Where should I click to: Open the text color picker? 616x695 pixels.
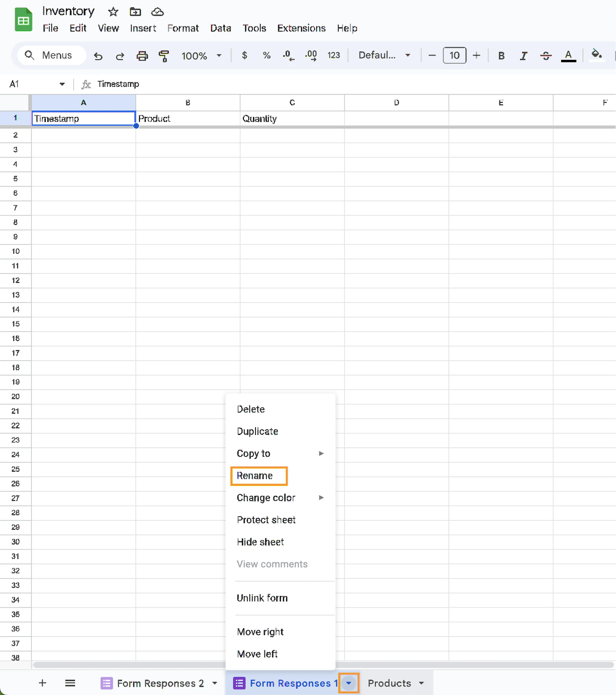[x=568, y=56]
